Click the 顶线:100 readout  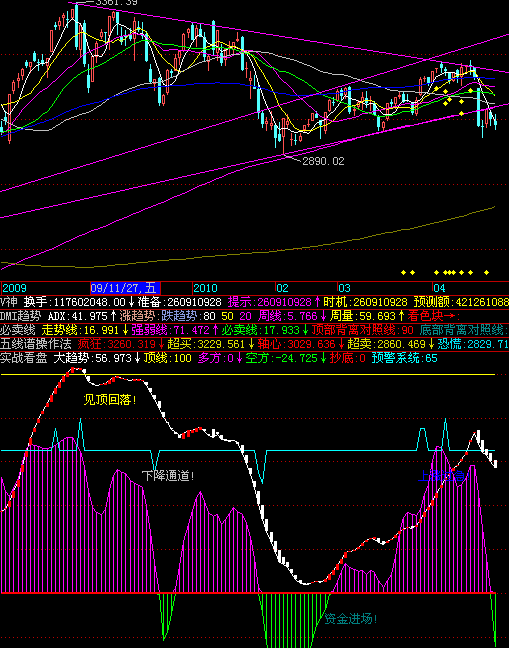167,358
